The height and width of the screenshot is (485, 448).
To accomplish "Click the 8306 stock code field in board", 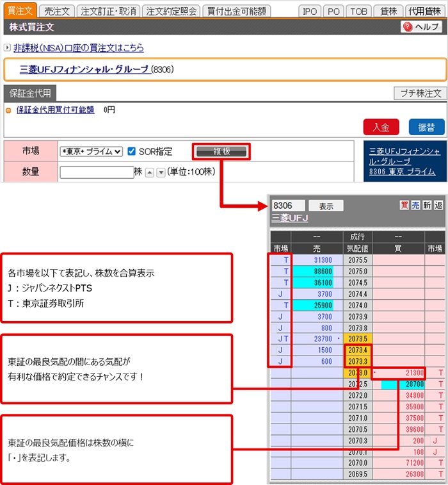I will pyautogui.click(x=288, y=206).
